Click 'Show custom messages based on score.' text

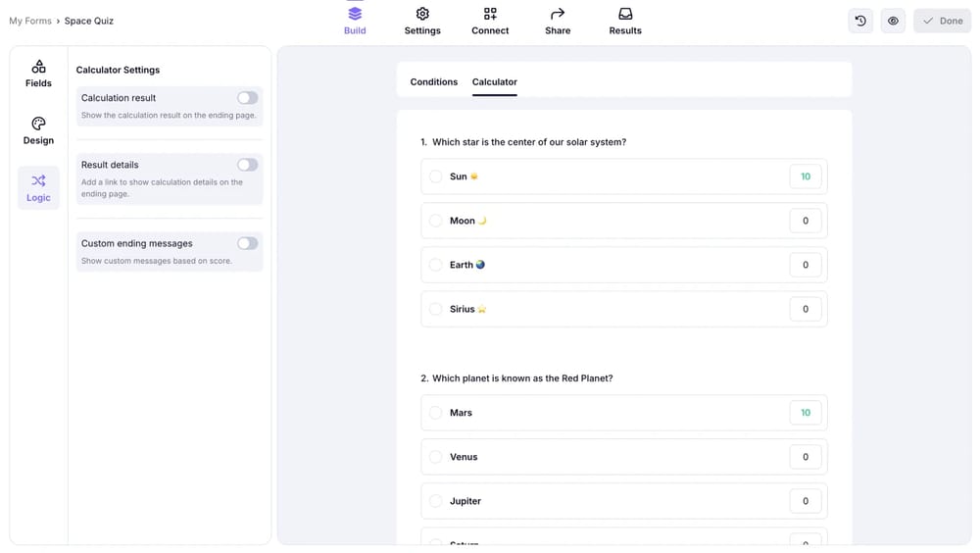pyautogui.click(x=156, y=261)
